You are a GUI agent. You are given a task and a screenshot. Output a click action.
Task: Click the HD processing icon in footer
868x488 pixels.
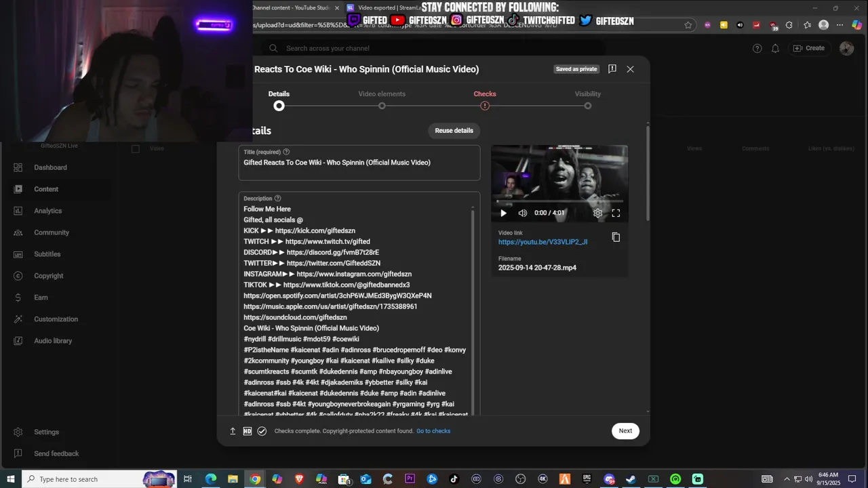[x=248, y=431]
